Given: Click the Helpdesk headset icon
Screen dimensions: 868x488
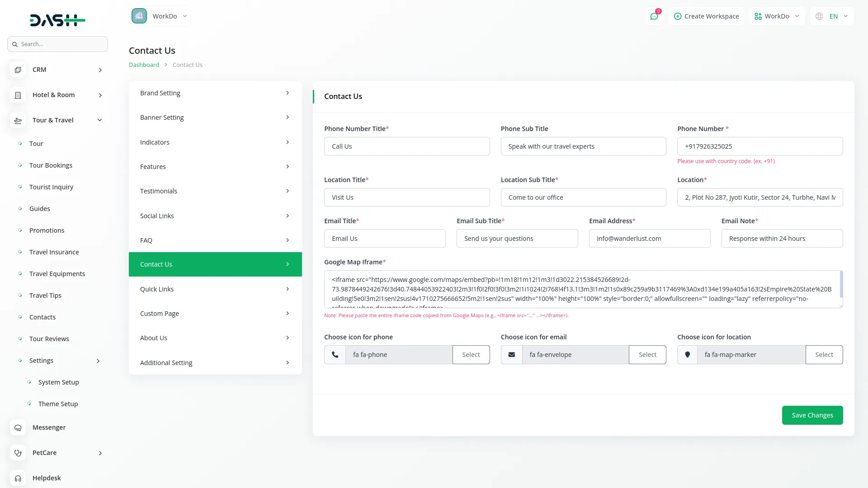Looking at the screenshot, I should click(18, 478).
